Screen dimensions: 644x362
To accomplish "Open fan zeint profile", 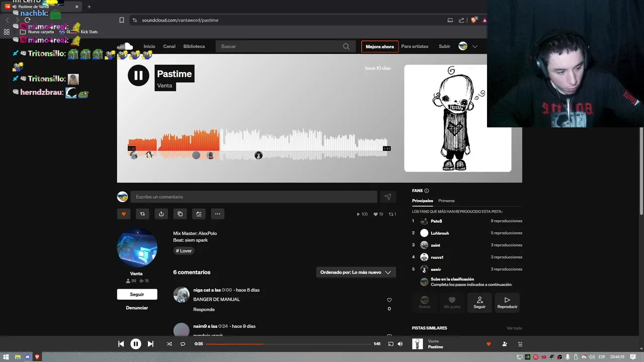I will tap(435, 245).
